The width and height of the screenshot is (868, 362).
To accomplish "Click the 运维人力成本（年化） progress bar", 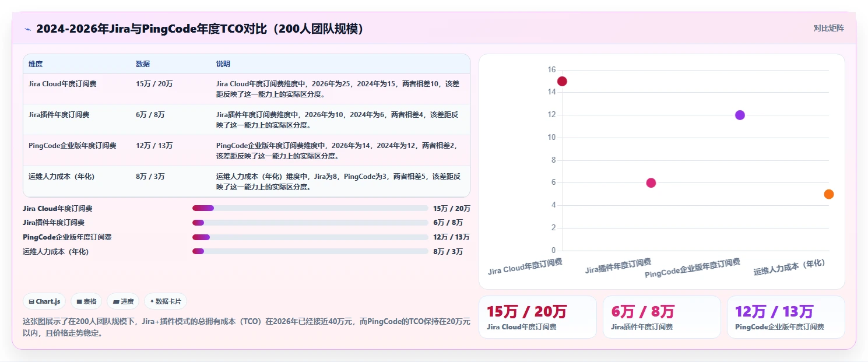I will (310, 251).
